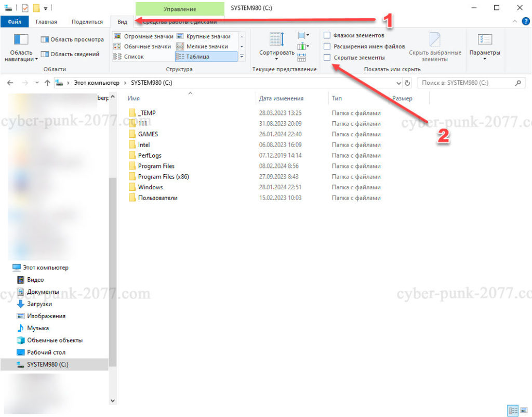
Task: Click the Область навигации pane icon
Action: coord(21,40)
